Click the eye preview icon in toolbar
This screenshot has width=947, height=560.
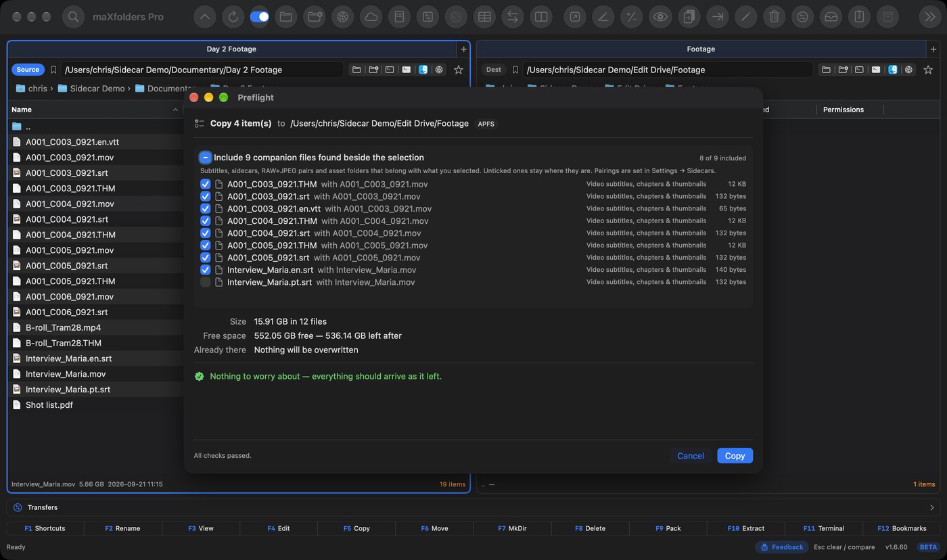click(x=660, y=17)
